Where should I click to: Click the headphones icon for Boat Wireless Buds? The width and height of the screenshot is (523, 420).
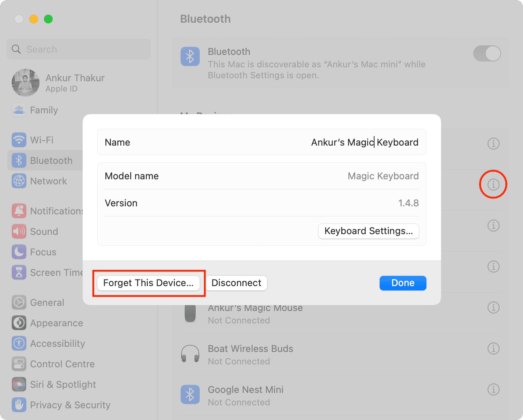(x=190, y=354)
